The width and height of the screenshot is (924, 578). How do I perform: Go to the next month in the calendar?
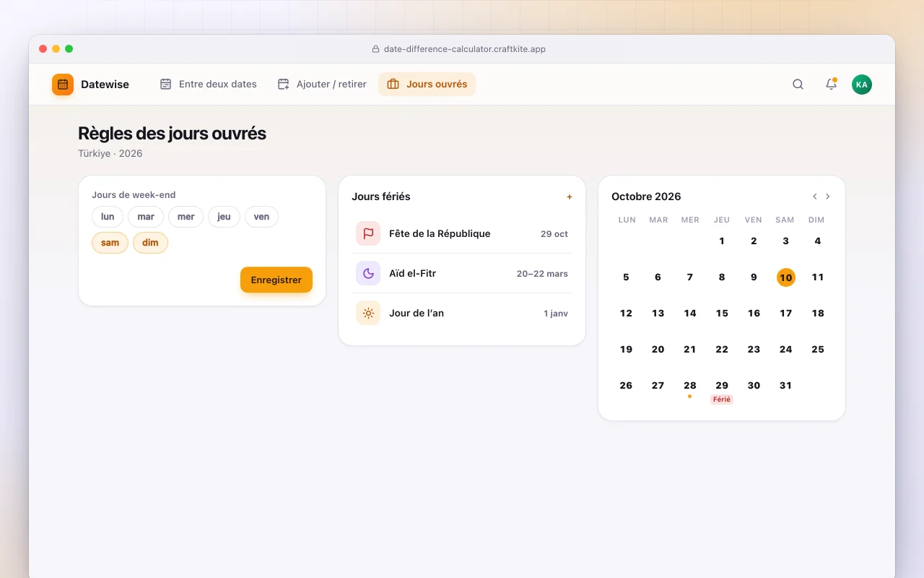pos(827,197)
